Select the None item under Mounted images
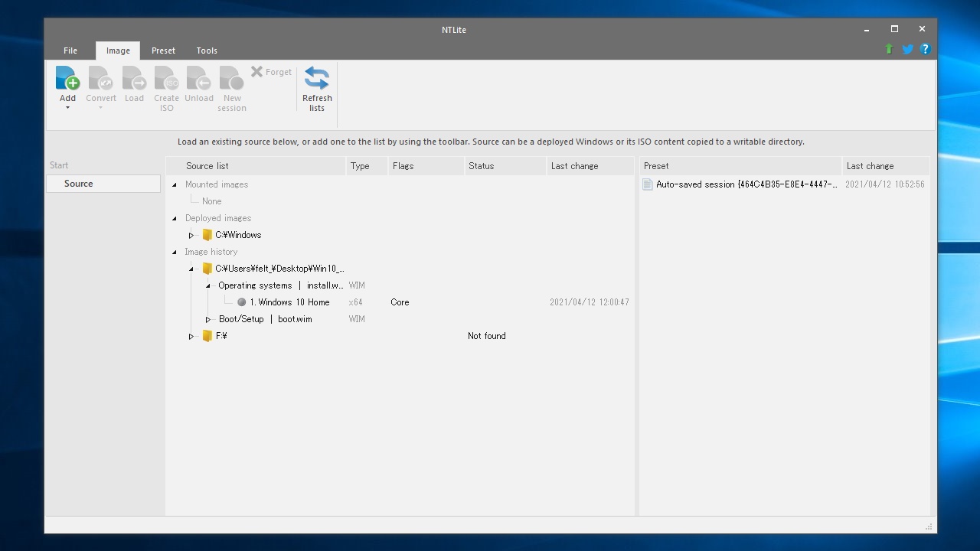The height and width of the screenshot is (551, 980). [x=212, y=201]
